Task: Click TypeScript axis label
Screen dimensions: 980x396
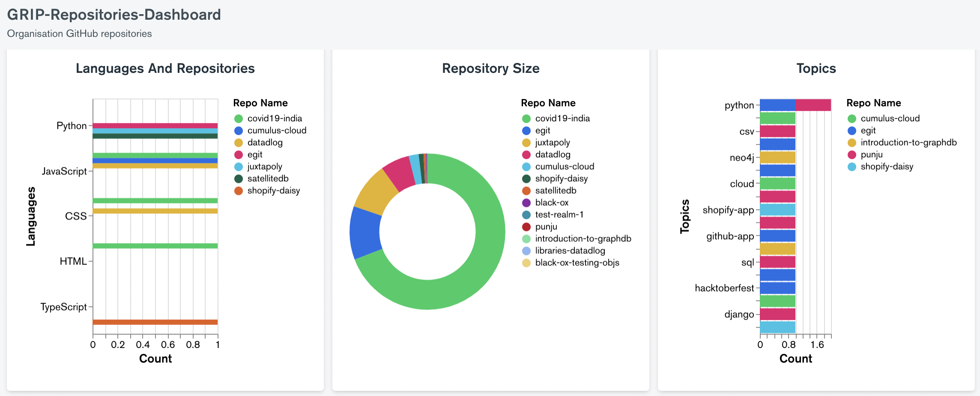Action: (x=63, y=307)
